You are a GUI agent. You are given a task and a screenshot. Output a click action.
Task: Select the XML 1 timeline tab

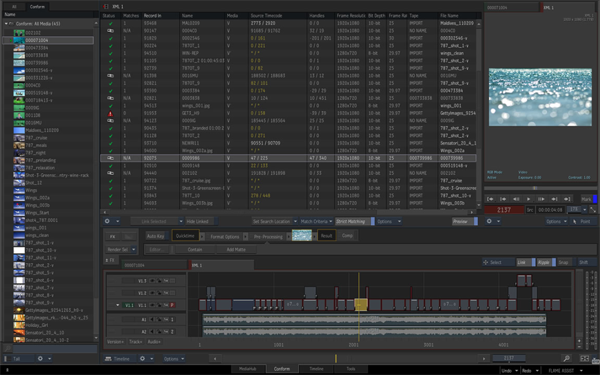click(x=222, y=265)
